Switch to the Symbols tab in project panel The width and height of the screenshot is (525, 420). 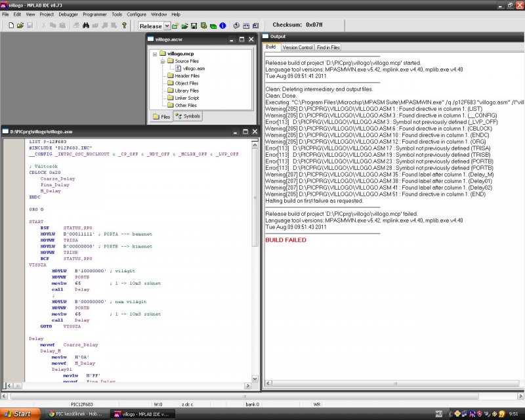point(188,116)
